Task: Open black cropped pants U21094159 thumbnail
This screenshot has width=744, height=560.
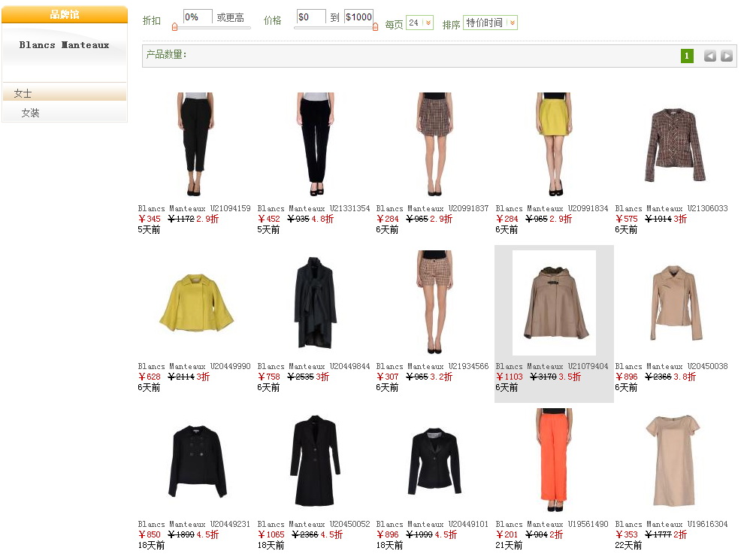Action: [x=195, y=144]
